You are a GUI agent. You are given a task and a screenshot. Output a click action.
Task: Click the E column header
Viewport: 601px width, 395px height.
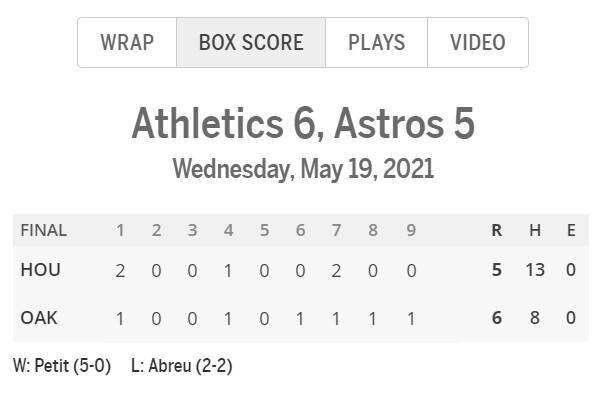click(x=571, y=230)
